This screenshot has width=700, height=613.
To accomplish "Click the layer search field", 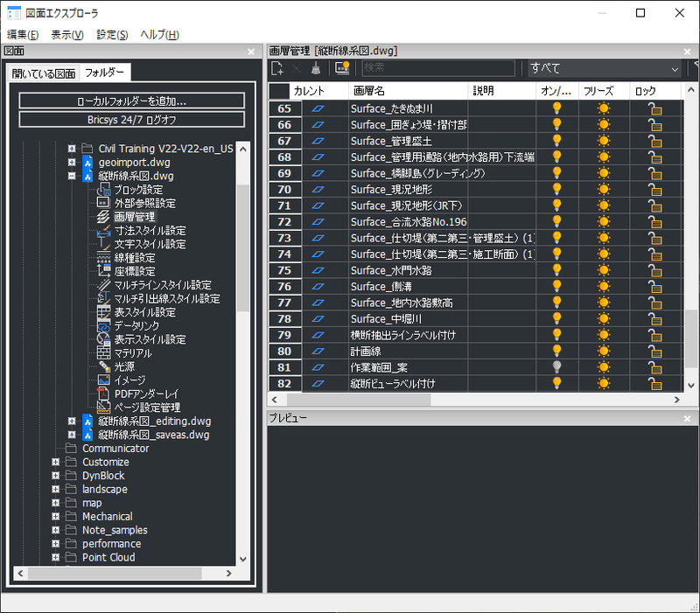I will 438,68.
